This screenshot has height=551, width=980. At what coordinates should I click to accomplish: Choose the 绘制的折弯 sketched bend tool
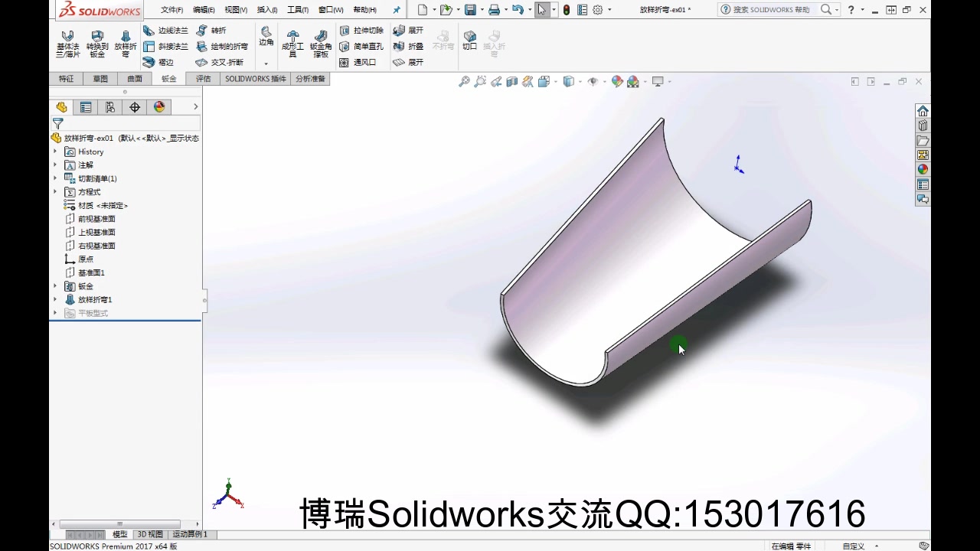(x=222, y=47)
